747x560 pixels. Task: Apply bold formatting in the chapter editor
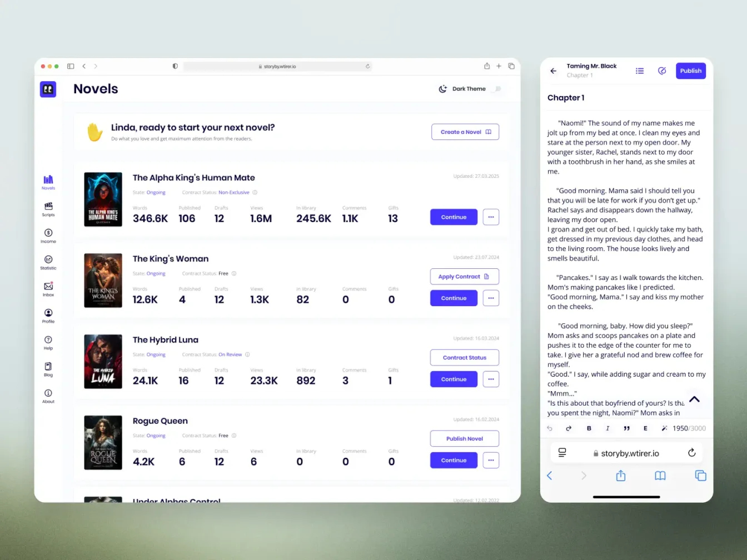point(589,428)
